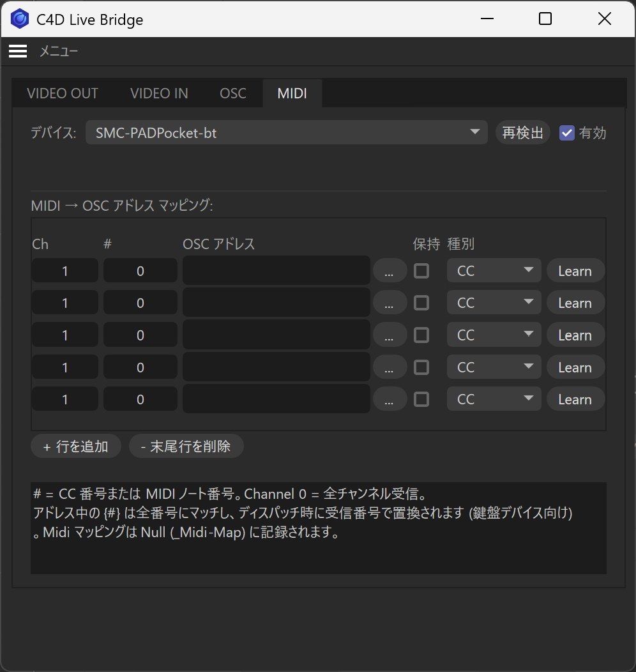Click the OSC アドレス column header

coord(219,244)
